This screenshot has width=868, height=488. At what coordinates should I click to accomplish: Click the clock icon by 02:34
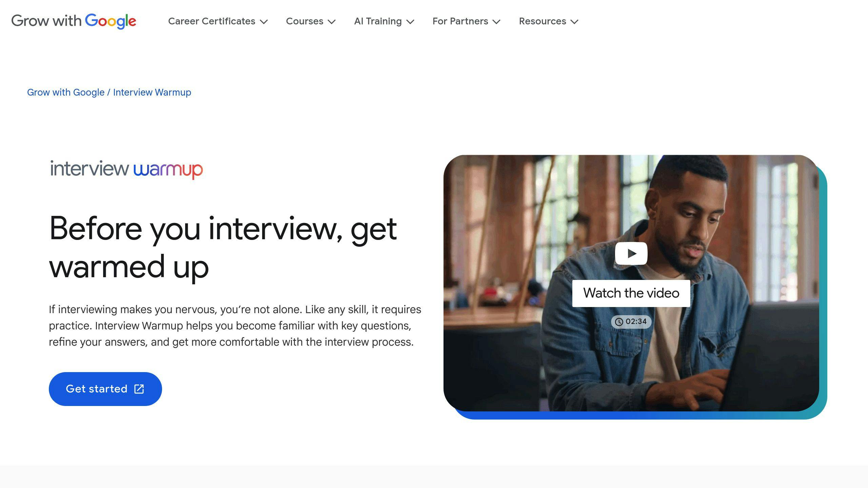tap(619, 322)
